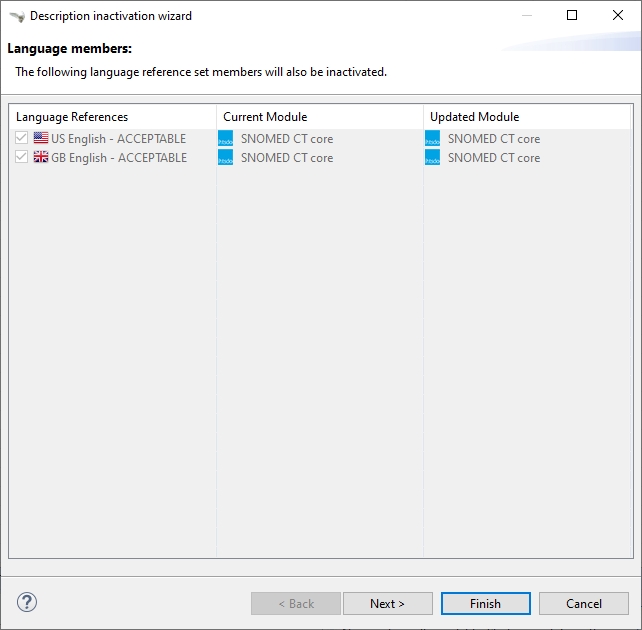This screenshot has width=642, height=630.
Task: Select SNOMED CT core updated module for GB English
Action: click(x=494, y=158)
